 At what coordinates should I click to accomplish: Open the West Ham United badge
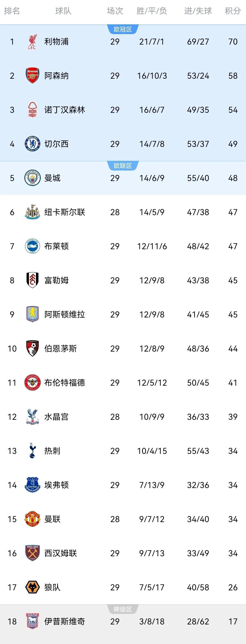pos(32,553)
